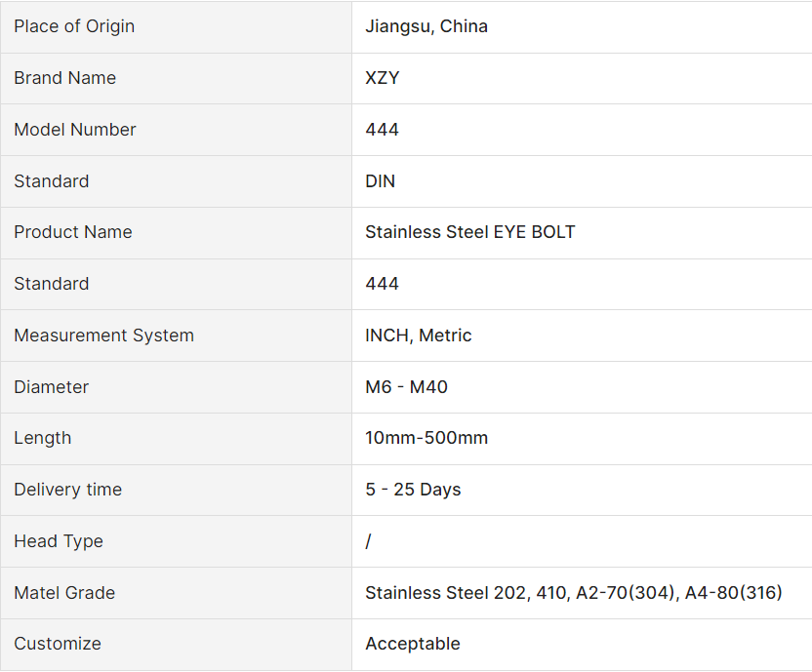Click the Product Name label
Viewport: 812px width, 672px height.
coord(73,232)
